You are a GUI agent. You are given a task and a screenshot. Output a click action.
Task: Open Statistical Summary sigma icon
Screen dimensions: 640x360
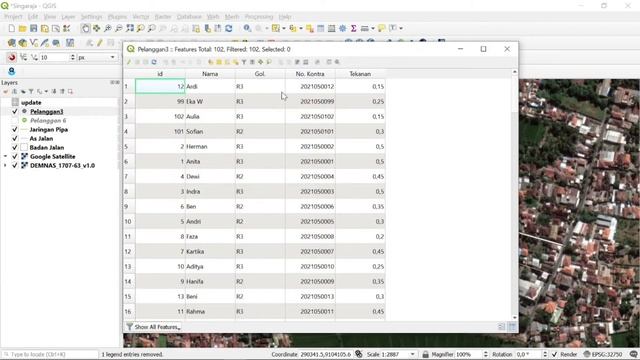[353, 28]
